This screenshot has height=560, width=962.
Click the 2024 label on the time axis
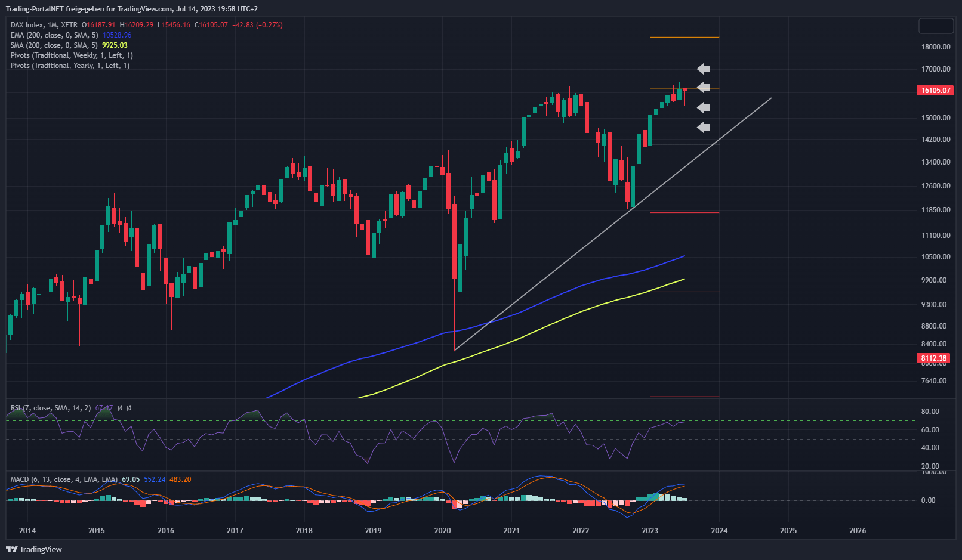point(719,531)
